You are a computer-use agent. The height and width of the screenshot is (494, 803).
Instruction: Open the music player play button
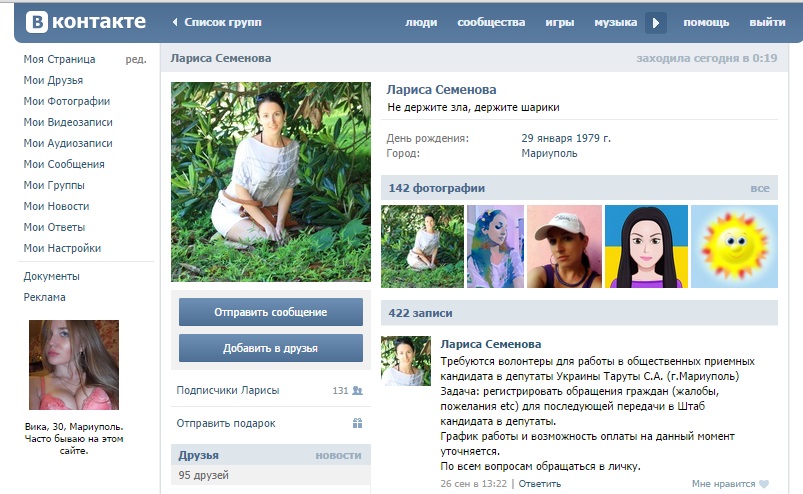656,23
